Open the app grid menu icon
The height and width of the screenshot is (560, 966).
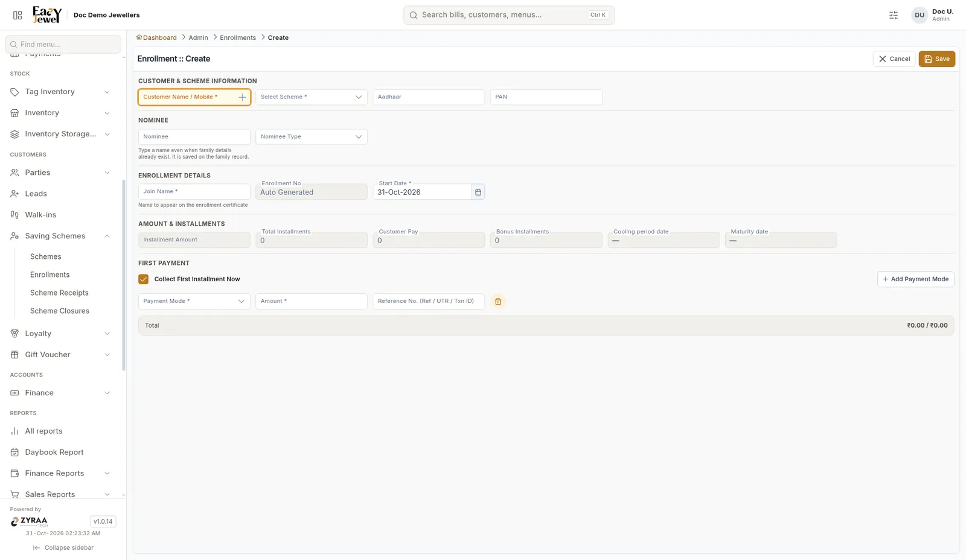18,15
